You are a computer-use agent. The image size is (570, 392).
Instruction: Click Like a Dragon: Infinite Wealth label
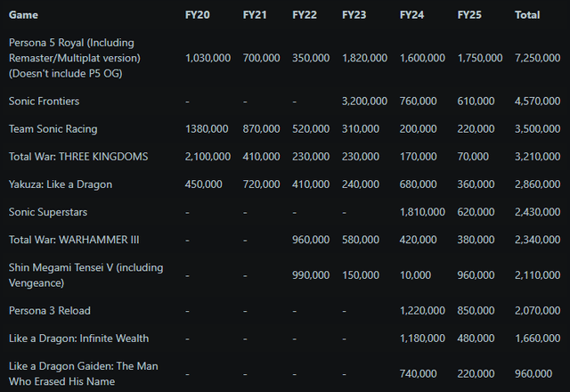tap(78, 339)
